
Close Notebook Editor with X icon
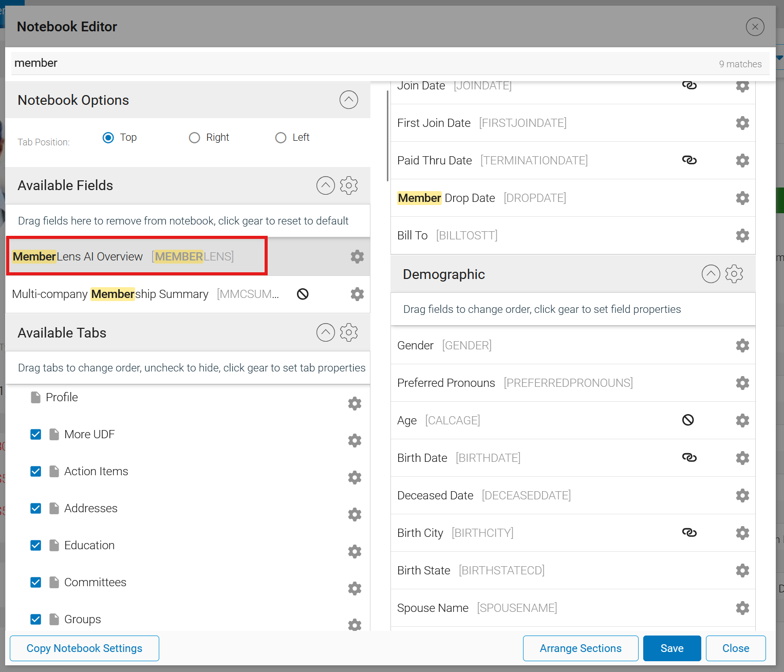pyautogui.click(x=755, y=27)
